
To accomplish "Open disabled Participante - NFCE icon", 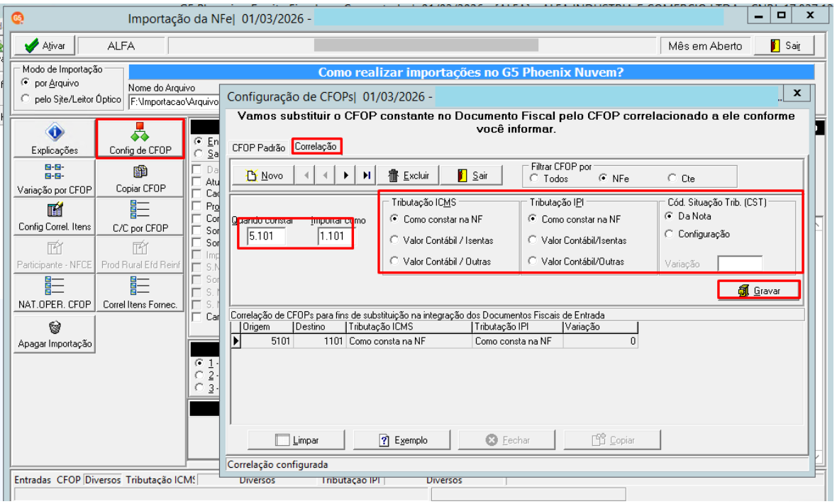I will coord(55,254).
